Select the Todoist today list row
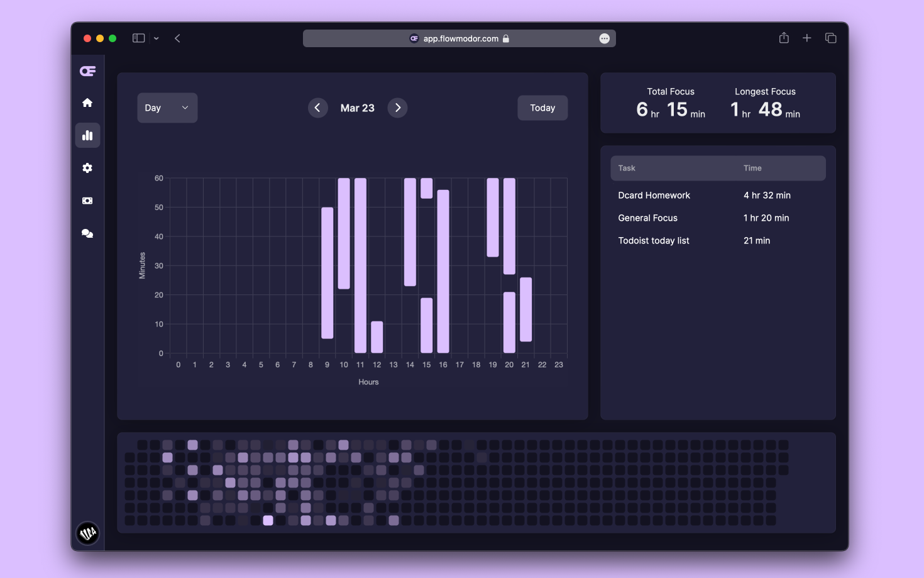This screenshot has width=924, height=578. (718, 240)
